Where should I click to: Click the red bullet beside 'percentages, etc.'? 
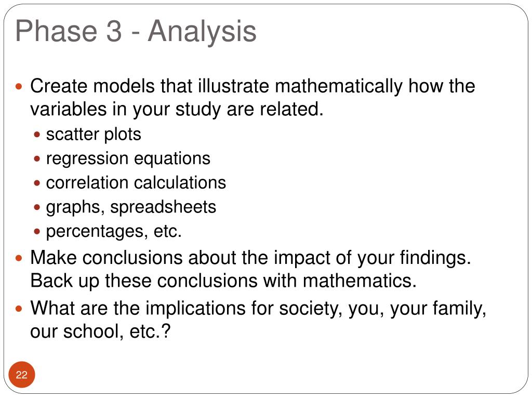tap(37, 232)
